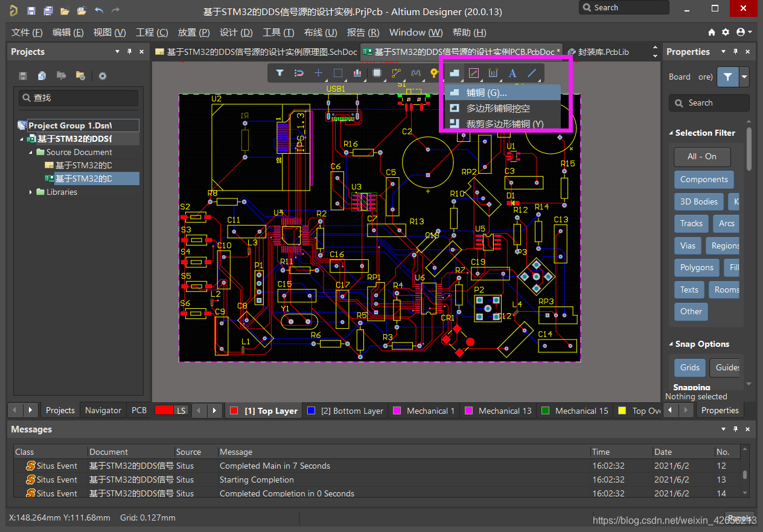Toggle the Tracks selection filter
The image size is (763, 532).
(x=691, y=223)
